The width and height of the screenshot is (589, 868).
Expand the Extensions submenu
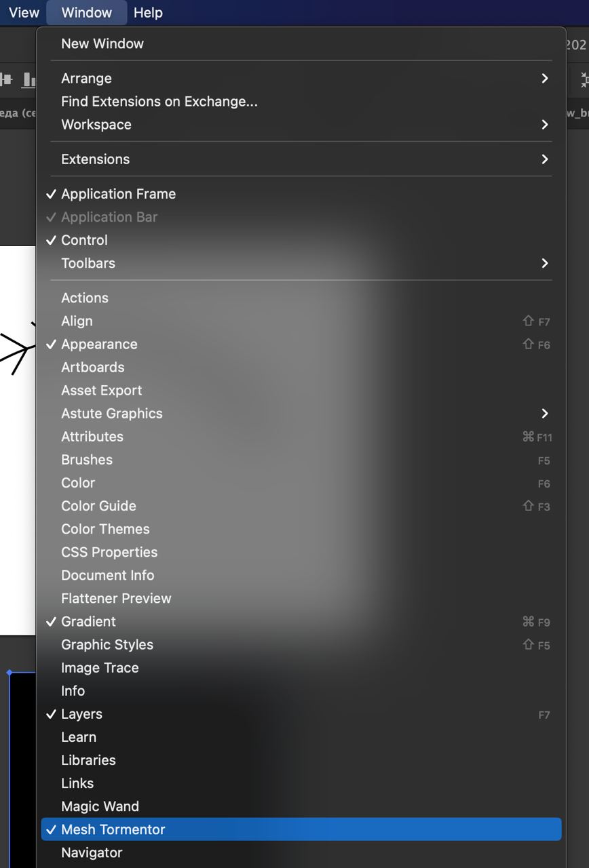(301, 159)
